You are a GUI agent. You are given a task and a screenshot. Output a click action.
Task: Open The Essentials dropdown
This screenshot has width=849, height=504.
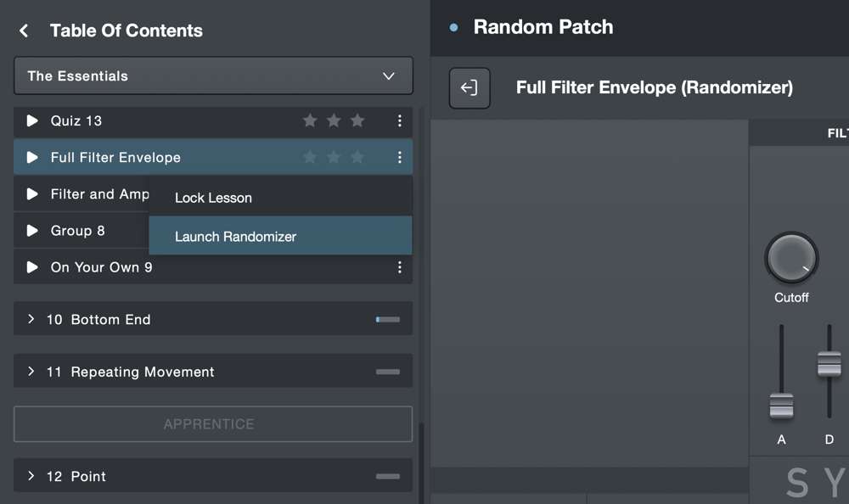(x=213, y=76)
